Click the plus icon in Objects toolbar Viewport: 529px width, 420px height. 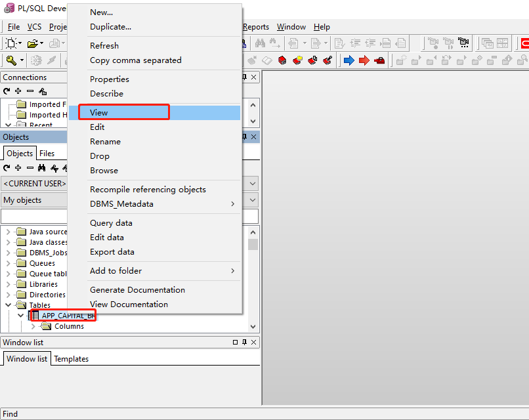pos(18,167)
